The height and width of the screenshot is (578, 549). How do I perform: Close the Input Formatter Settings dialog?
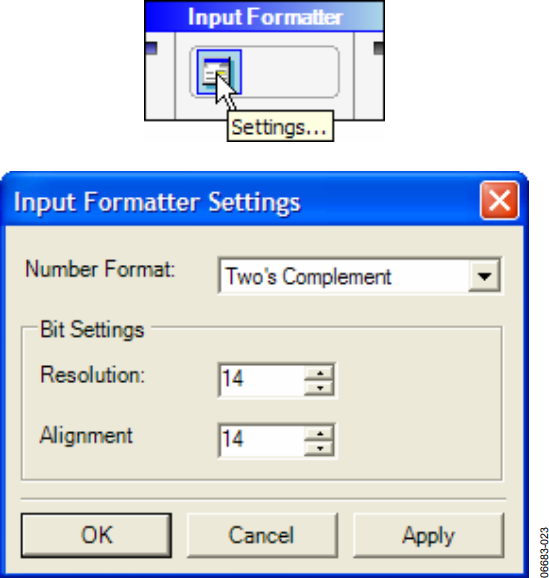pos(500,201)
